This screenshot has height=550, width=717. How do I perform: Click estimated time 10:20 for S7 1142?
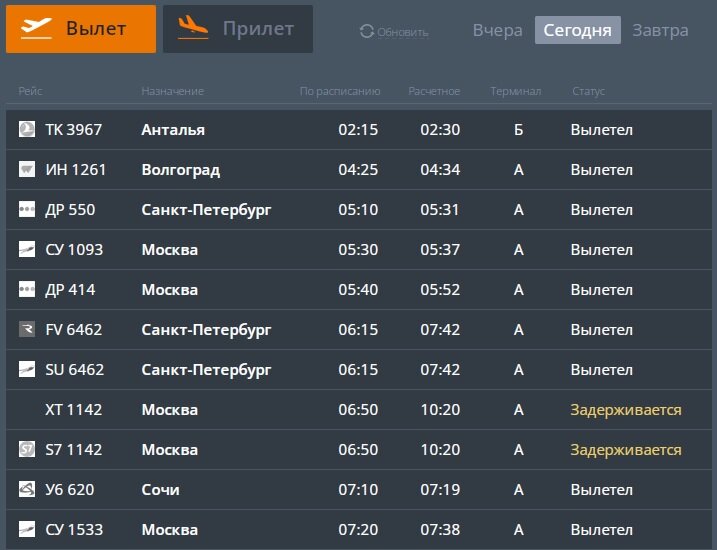pyautogui.click(x=440, y=449)
